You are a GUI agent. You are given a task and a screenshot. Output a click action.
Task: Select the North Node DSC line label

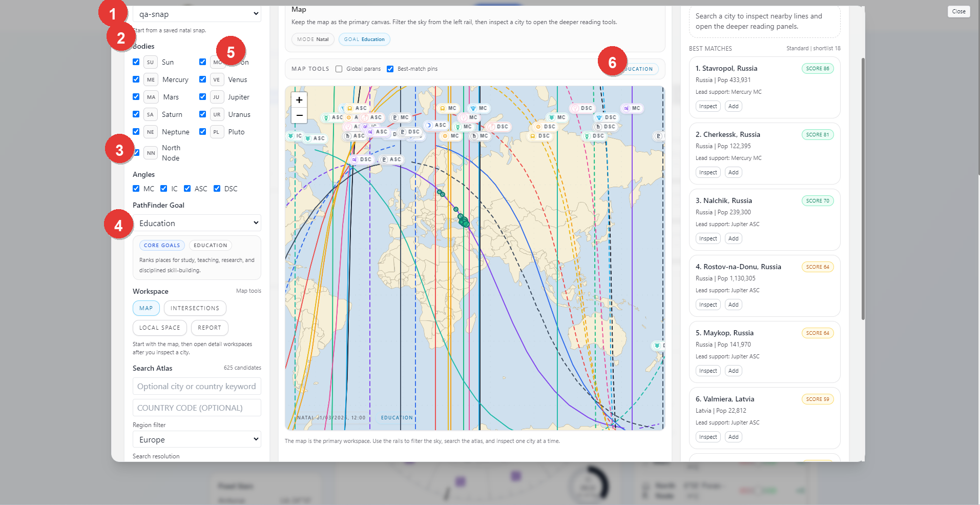539,136
